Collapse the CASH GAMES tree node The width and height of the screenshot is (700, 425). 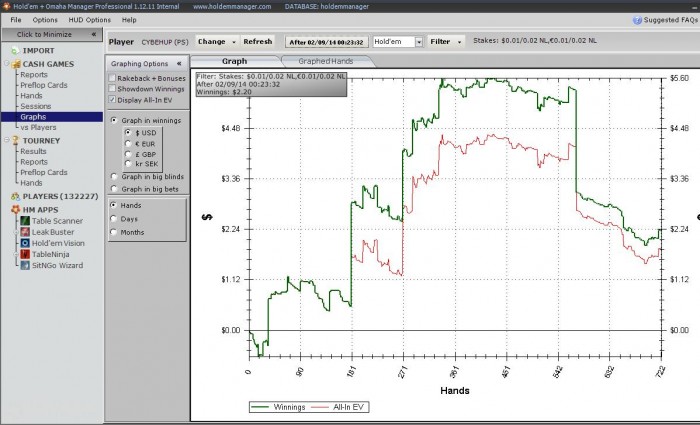pyautogui.click(x=7, y=63)
